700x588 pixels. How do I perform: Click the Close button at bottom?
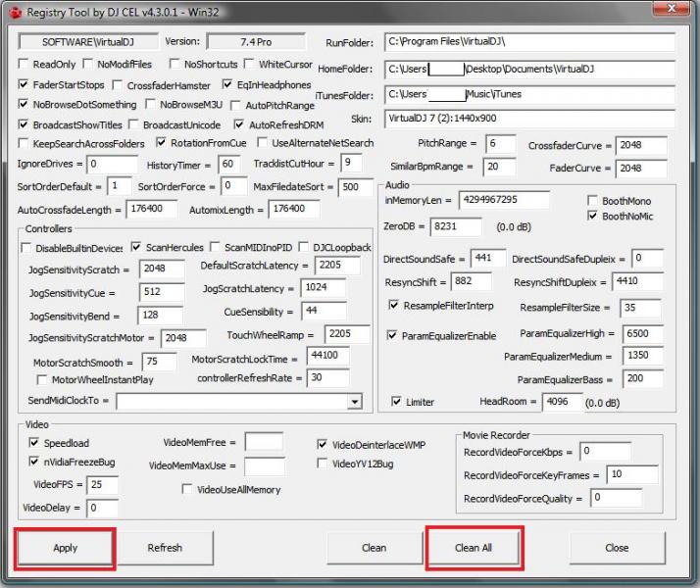tap(617, 548)
